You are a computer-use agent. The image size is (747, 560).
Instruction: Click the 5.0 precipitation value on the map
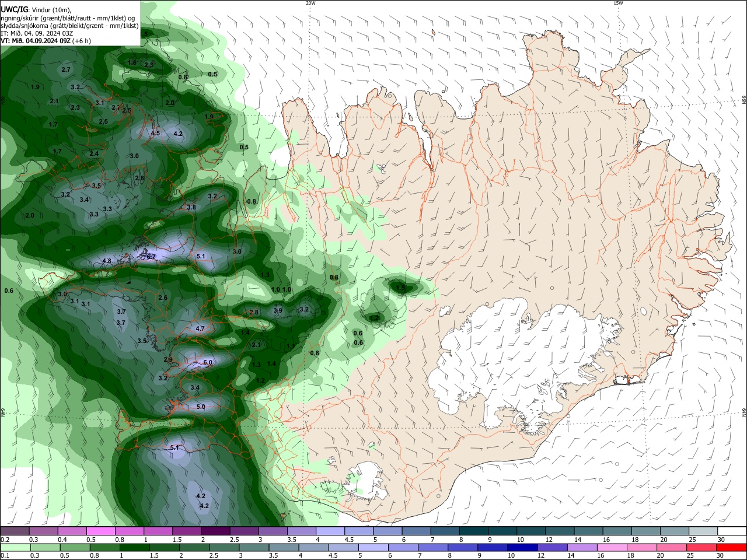pyautogui.click(x=201, y=407)
